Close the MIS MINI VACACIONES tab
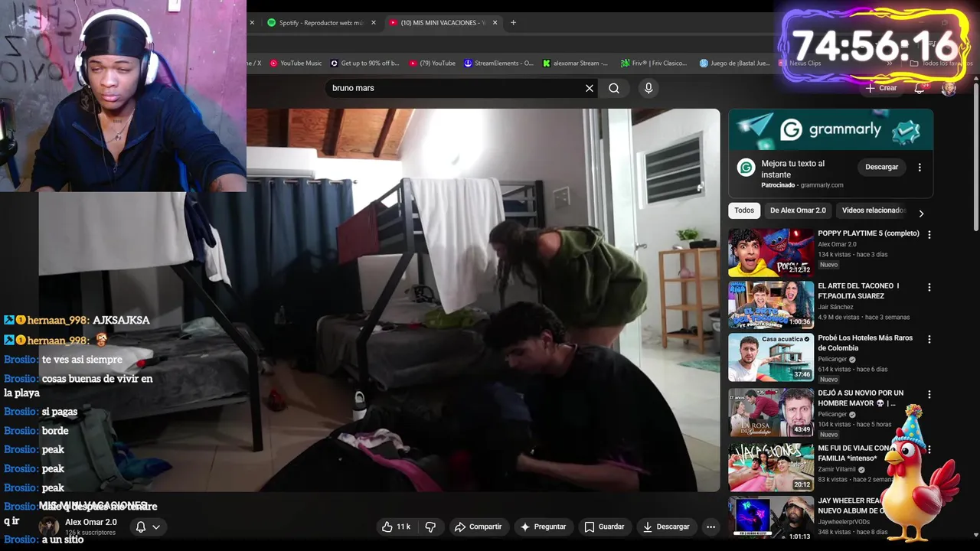This screenshot has height=551, width=980. pyautogui.click(x=495, y=23)
